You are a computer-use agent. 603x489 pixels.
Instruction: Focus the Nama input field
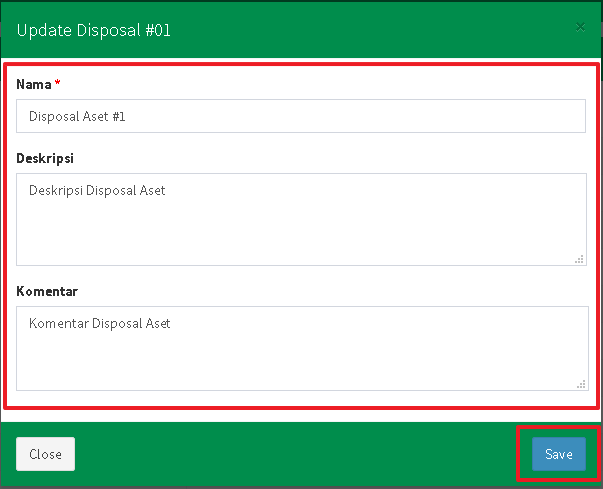click(x=300, y=116)
